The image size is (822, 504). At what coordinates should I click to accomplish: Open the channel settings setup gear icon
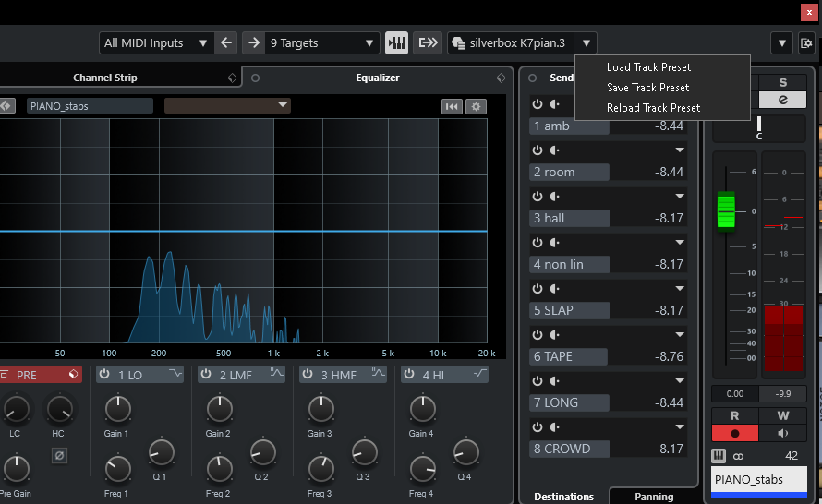click(x=806, y=43)
